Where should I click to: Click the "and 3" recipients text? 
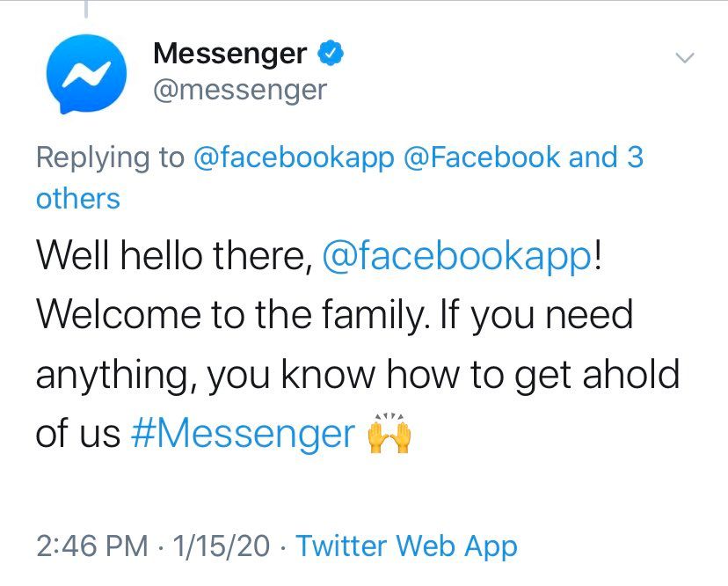point(607,158)
